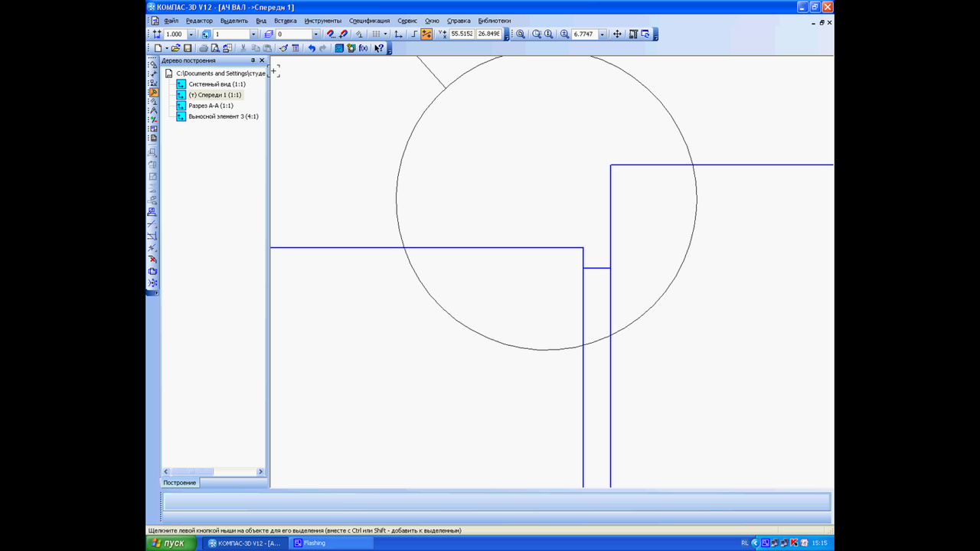Screen dimensions: 980x551
Task: Click the Windows пуск start button
Action: pos(168,543)
